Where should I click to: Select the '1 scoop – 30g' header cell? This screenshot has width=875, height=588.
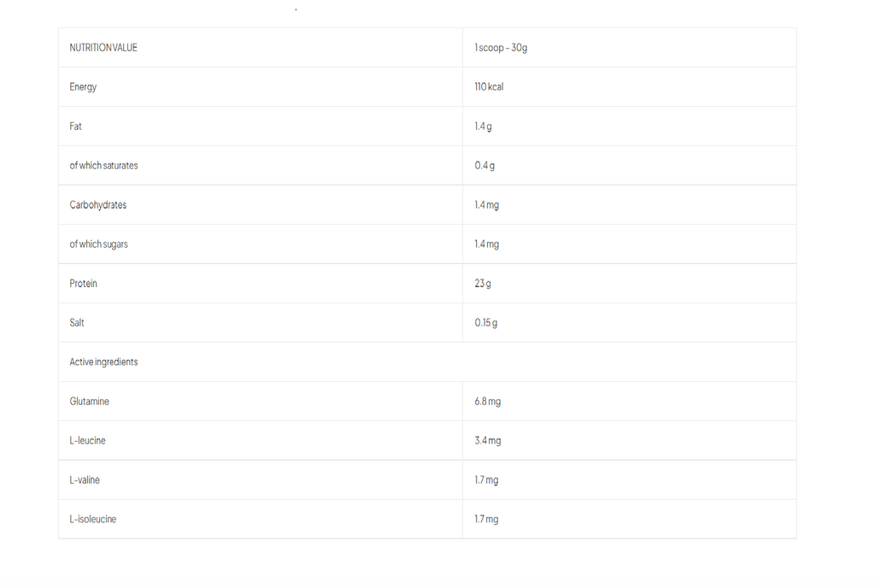coord(630,47)
